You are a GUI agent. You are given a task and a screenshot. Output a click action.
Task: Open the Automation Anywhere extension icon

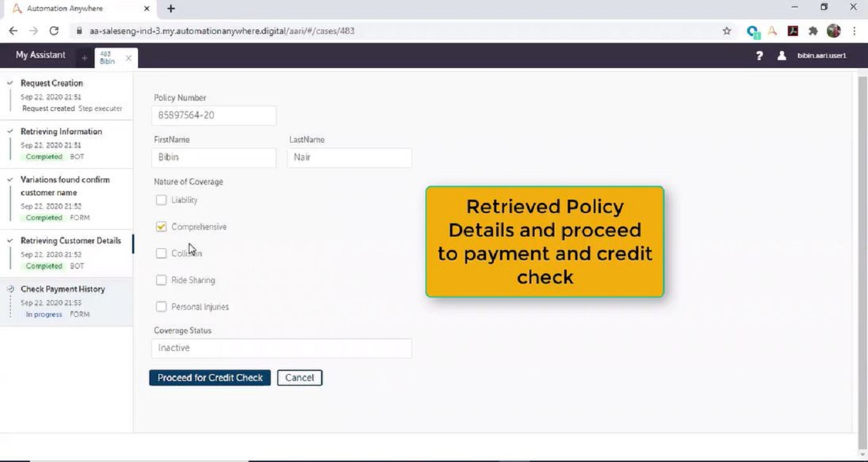pos(772,31)
